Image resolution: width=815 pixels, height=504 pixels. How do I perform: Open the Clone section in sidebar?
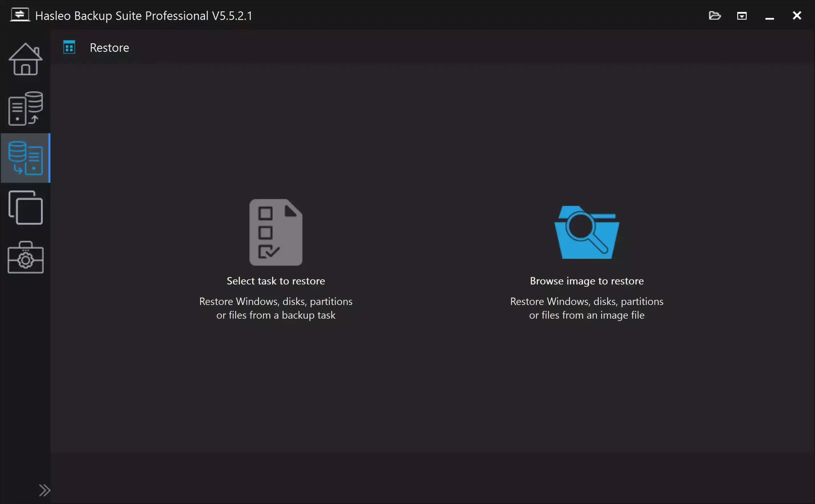pos(25,207)
